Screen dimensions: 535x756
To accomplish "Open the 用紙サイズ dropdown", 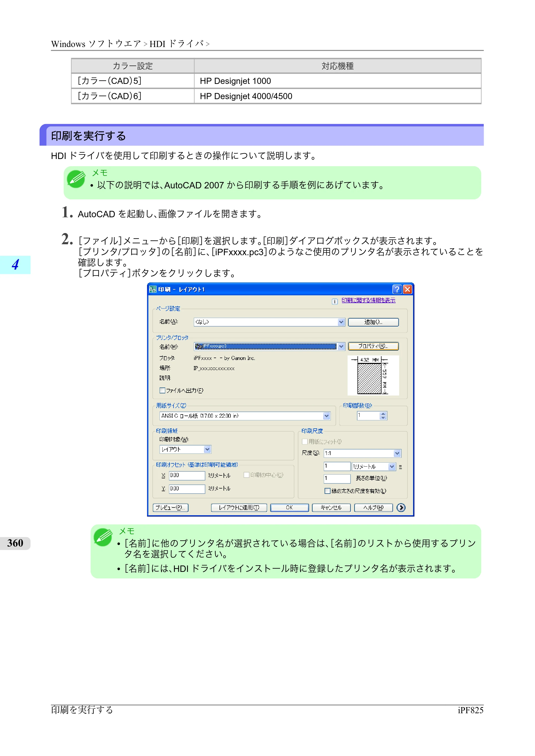I will coord(326,416).
